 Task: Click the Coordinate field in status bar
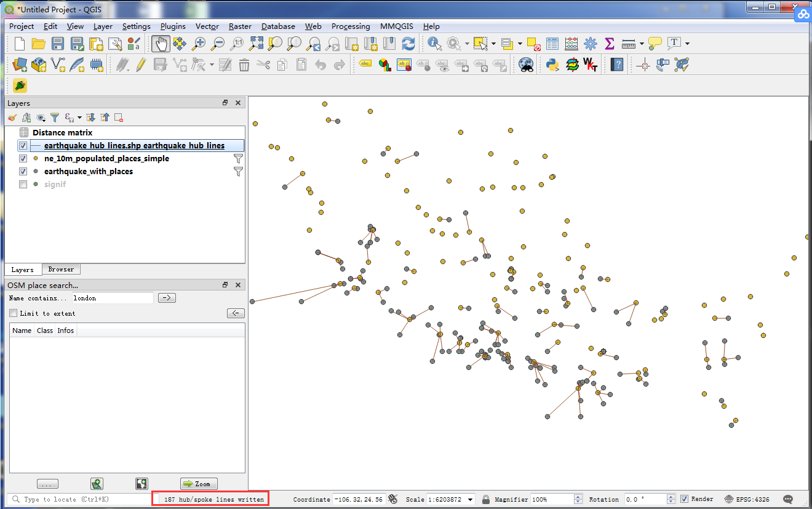pyautogui.click(x=359, y=499)
